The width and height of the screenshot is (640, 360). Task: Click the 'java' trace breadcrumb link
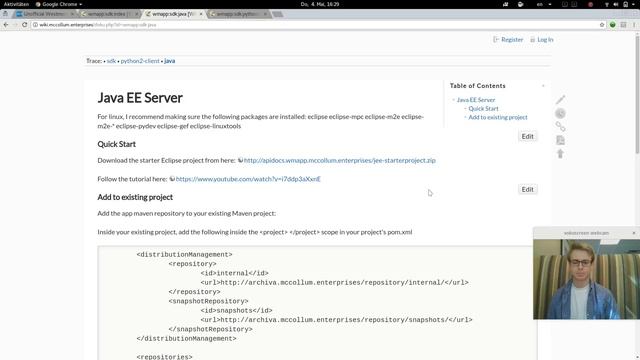coord(169,61)
